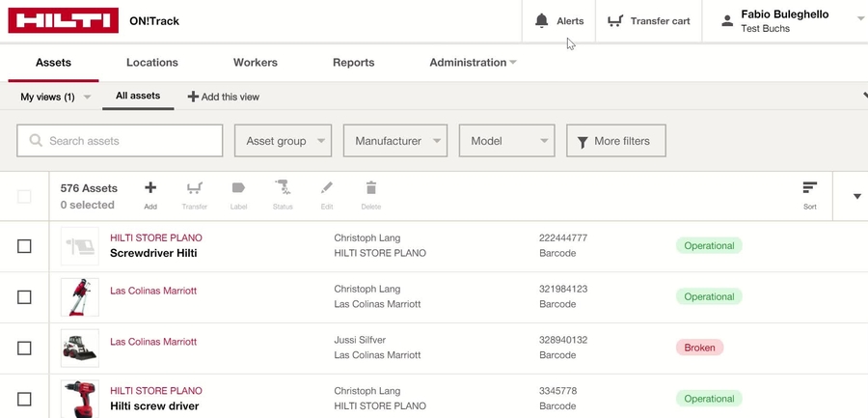This screenshot has height=418, width=868.
Task: Select checkbox for asset 328940132
Action: [24, 348]
